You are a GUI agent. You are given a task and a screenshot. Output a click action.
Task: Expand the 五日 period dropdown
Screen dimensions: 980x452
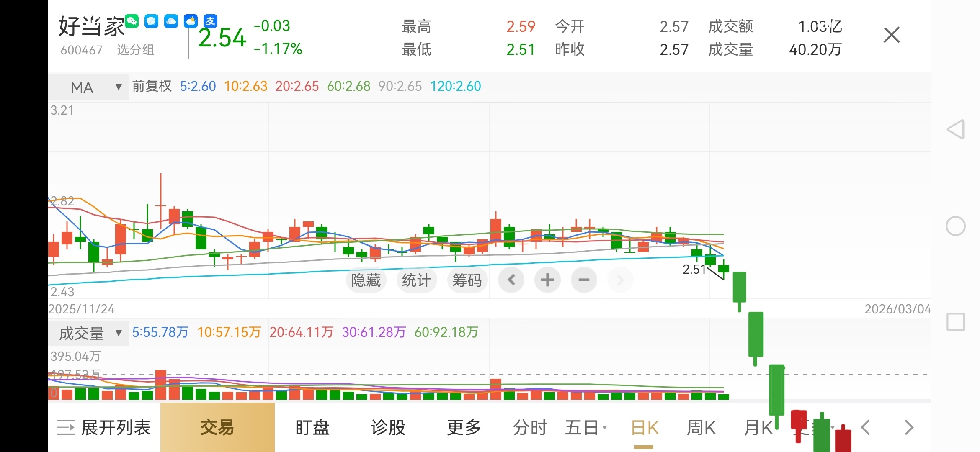click(585, 428)
